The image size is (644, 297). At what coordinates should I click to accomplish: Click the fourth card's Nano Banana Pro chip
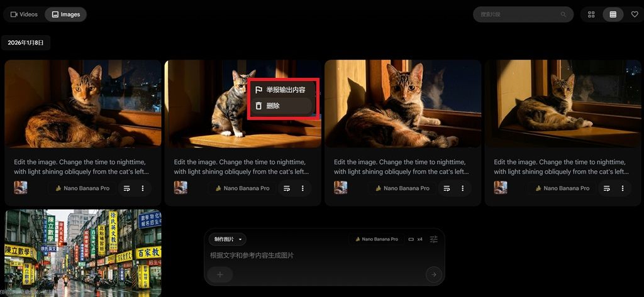click(x=562, y=188)
